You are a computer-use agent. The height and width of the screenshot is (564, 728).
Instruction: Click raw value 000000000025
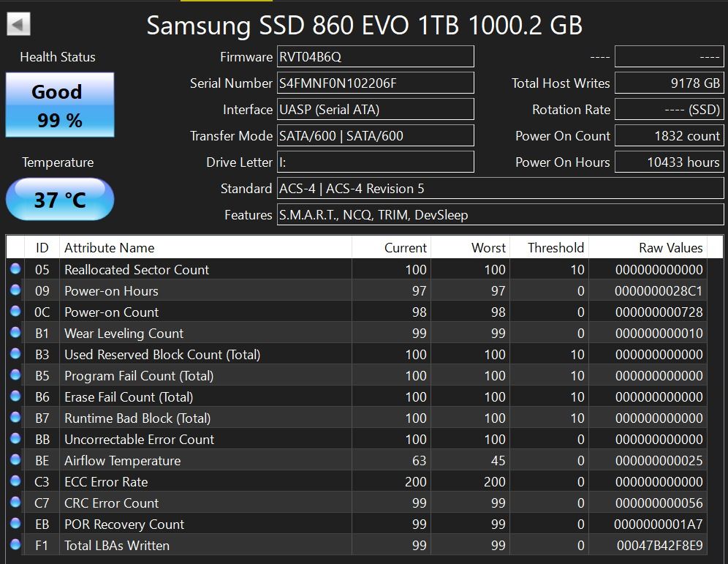[x=659, y=460]
